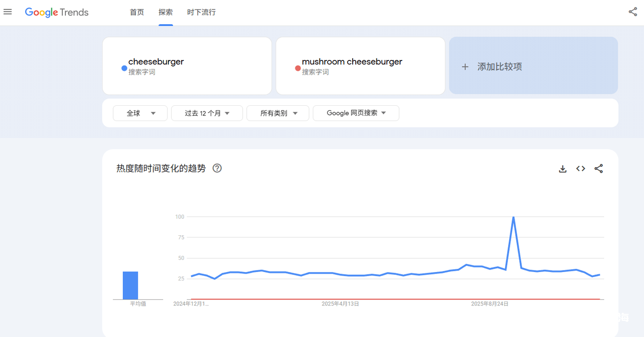This screenshot has width=644, height=337.
Task: Select the mushroom cheeseburger comparison card
Action: click(360, 65)
